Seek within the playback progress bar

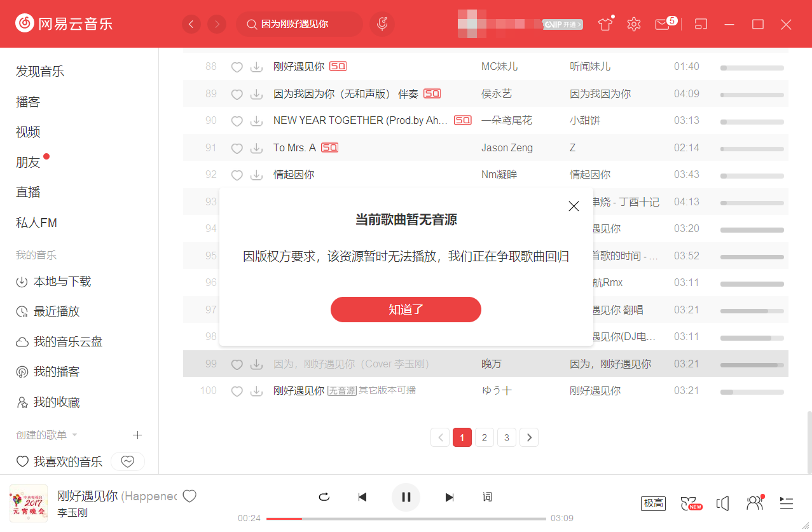point(406,519)
